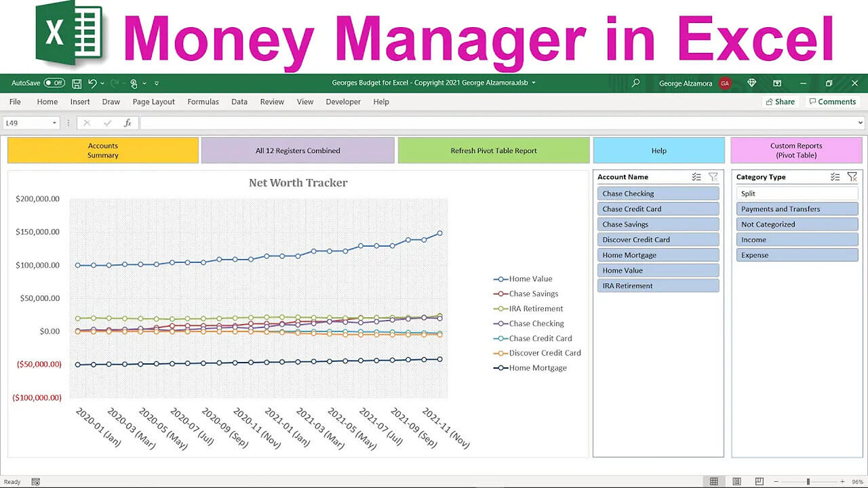Viewport: 868px width, 488px height.
Task: Click the Accounts Summary button
Action: click(x=103, y=150)
